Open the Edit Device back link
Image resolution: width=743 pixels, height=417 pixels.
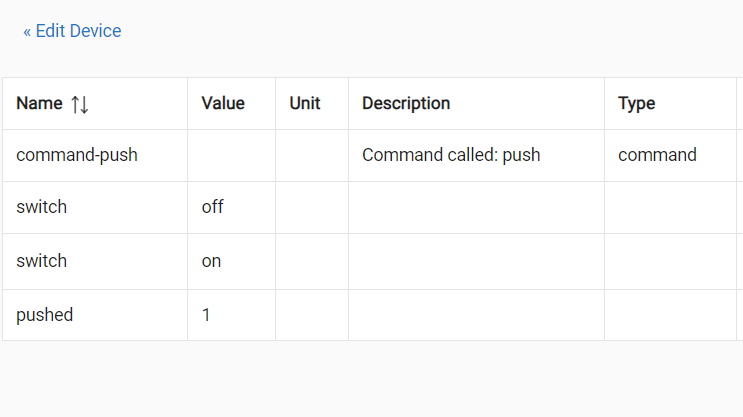72,31
